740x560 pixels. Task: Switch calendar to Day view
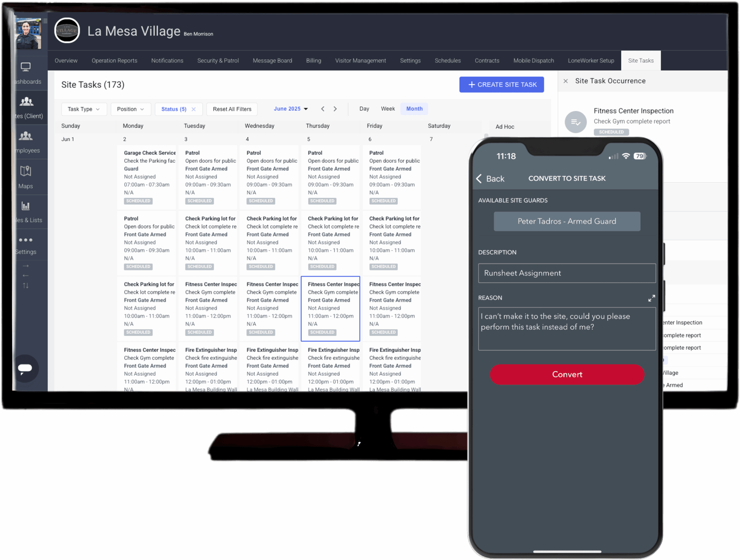364,109
